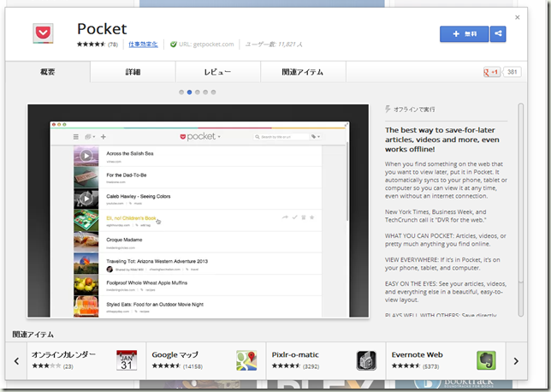Select the fourth screenshot carousel dot

click(205, 92)
